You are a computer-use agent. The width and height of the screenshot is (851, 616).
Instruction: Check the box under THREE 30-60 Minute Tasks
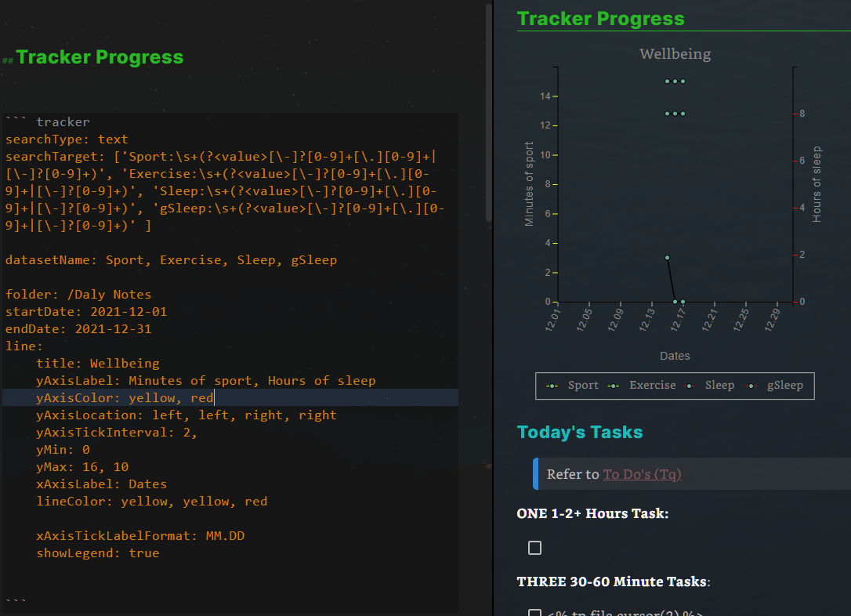535,613
